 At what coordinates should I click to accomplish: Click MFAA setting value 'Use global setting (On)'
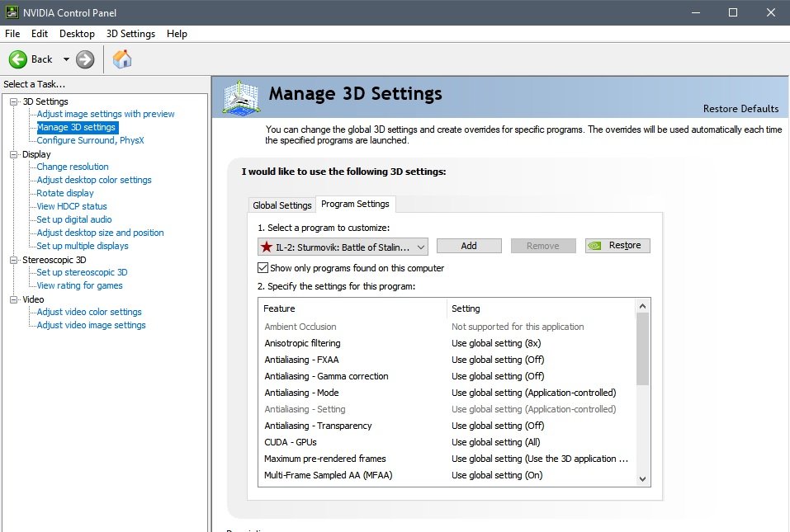tap(497, 475)
